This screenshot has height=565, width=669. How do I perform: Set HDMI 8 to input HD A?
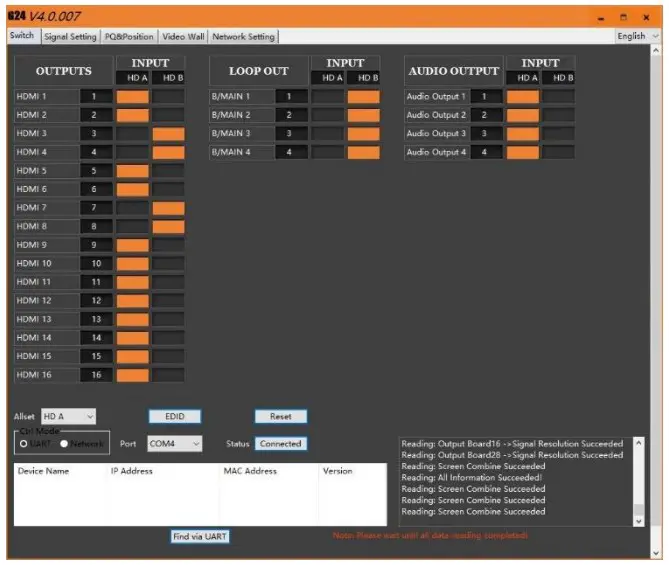[x=133, y=226]
